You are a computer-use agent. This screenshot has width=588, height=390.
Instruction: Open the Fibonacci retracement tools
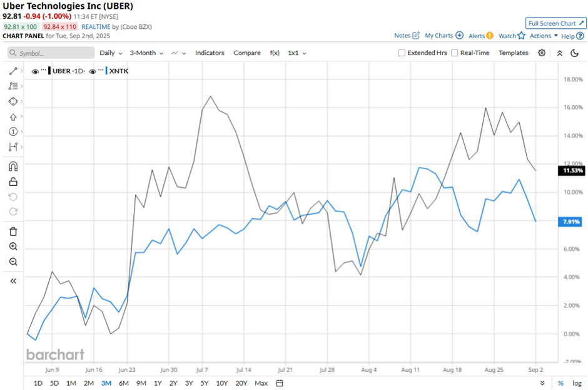click(x=13, y=86)
